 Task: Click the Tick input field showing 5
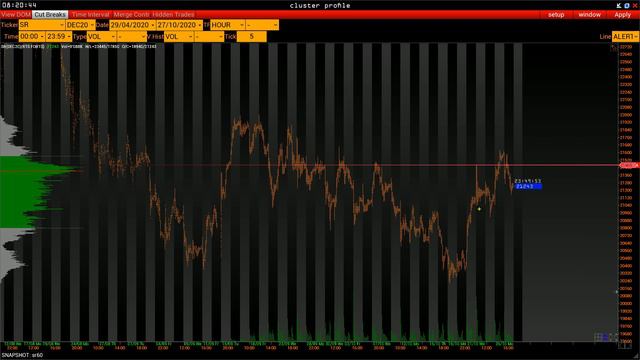(x=251, y=36)
